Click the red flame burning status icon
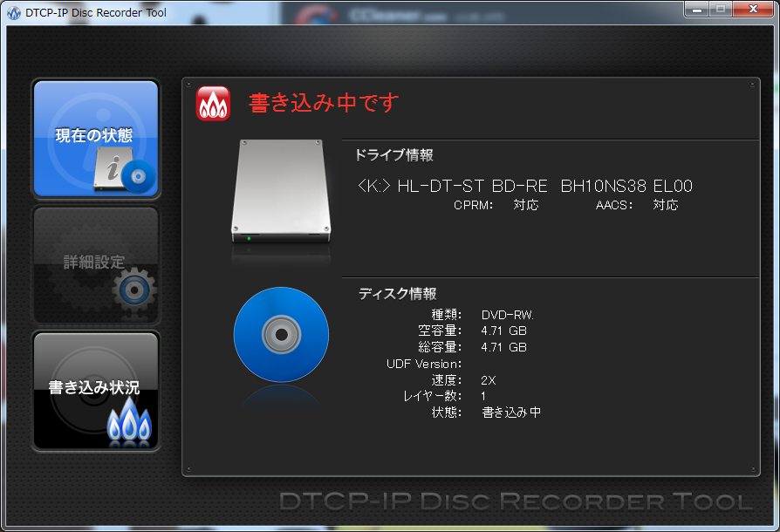The width and height of the screenshot is (780, 532). 213,104
